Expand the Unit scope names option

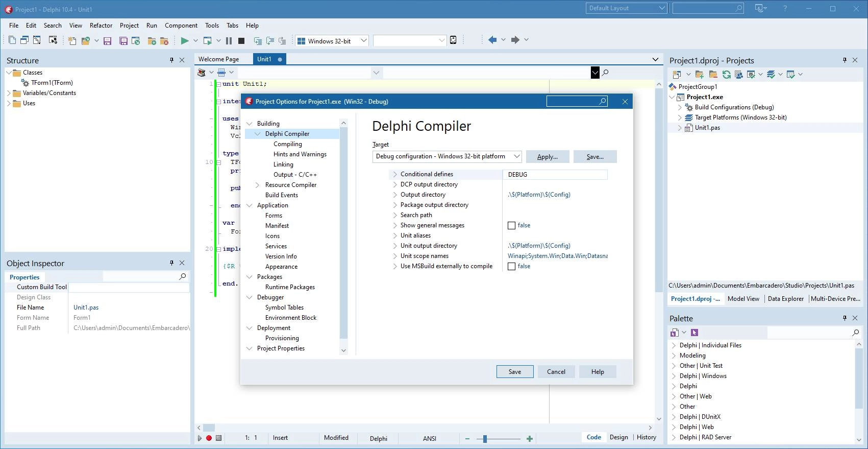395,256
